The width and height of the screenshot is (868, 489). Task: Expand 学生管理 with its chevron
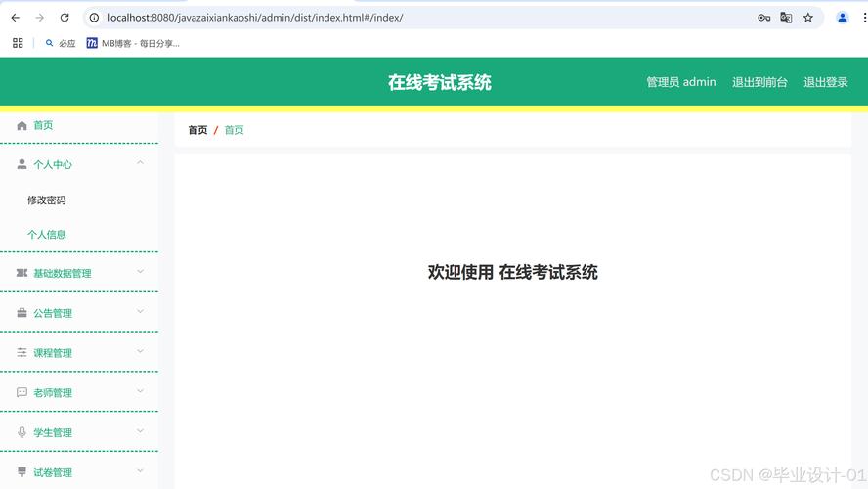click(140, 431)
